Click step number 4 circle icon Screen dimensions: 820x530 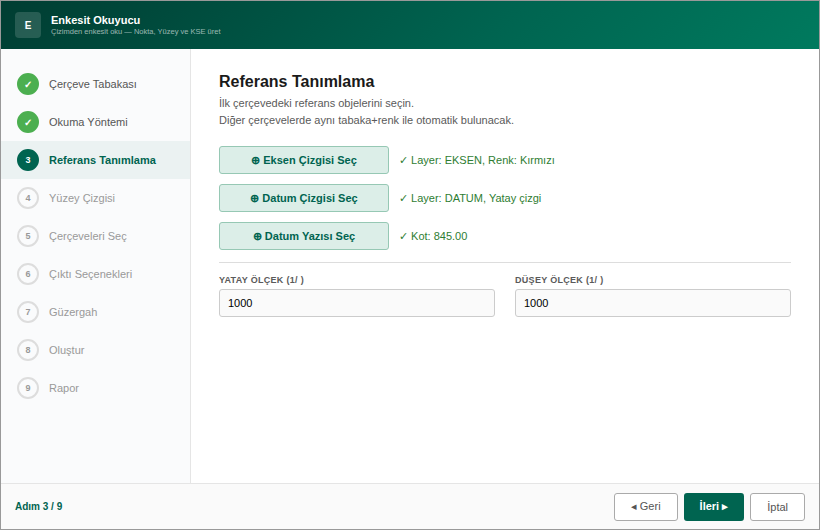[x=28, y=198]
